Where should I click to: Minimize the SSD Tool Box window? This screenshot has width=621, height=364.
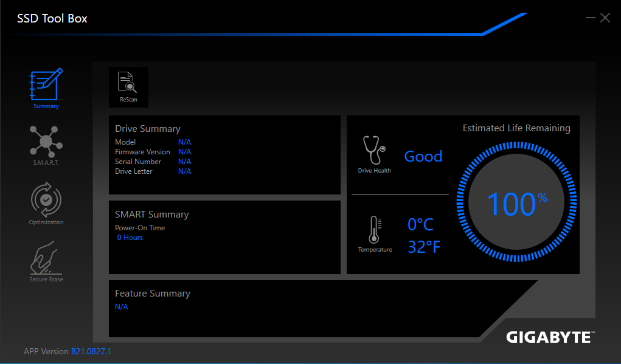pyautogui.click(x=591, y=18)
